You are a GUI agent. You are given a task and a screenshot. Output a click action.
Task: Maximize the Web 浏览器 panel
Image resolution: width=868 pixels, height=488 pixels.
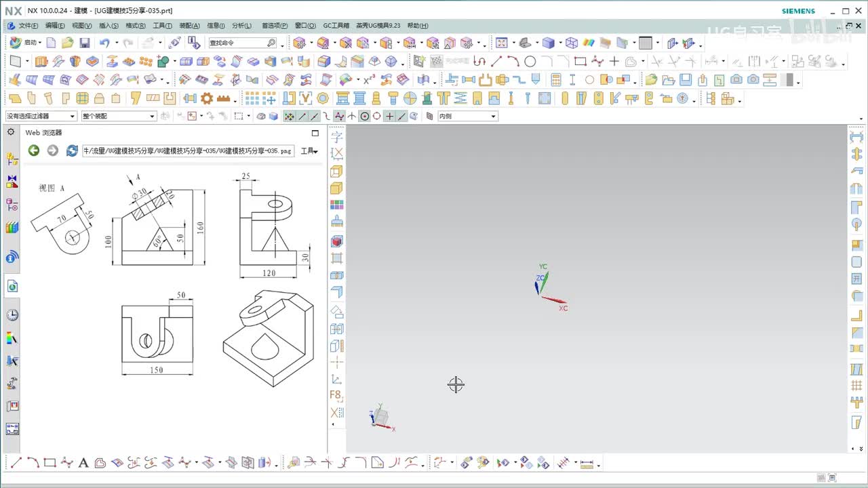coord(315,133)
